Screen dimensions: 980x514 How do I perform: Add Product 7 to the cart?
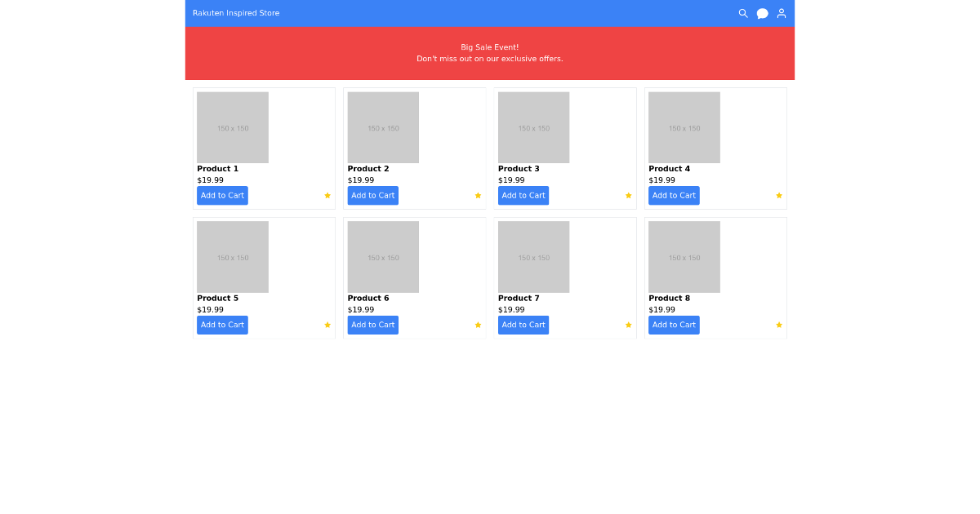[523, 325]
